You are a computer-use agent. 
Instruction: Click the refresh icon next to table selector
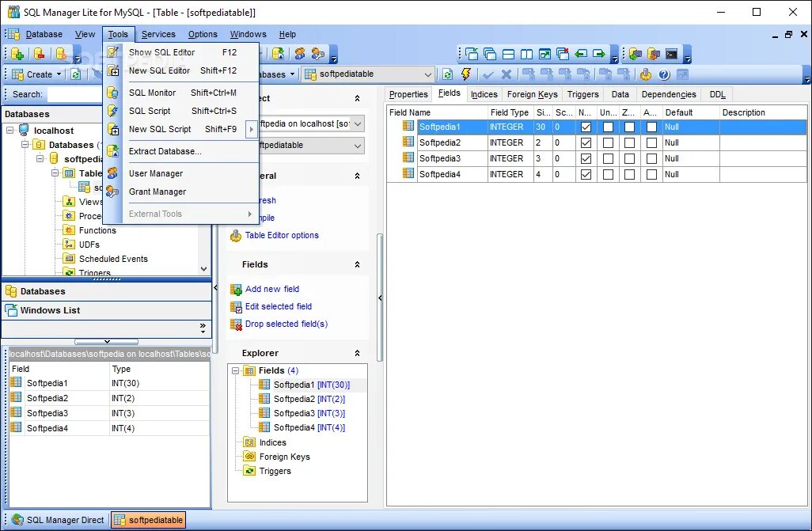click(447, 74)
